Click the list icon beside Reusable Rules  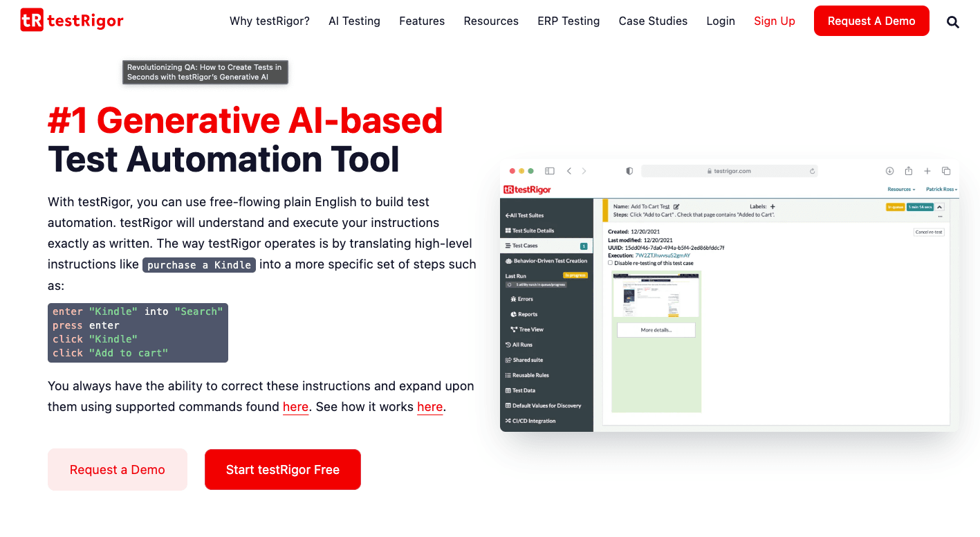(x=508, y=375)
